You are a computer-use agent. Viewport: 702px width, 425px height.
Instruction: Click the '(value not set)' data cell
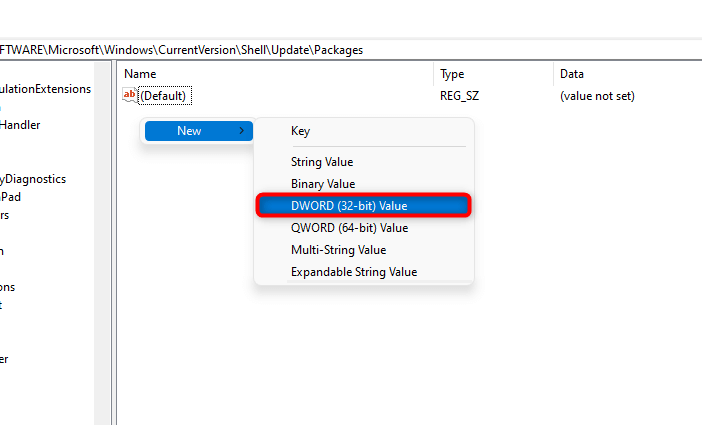point(597,96)
